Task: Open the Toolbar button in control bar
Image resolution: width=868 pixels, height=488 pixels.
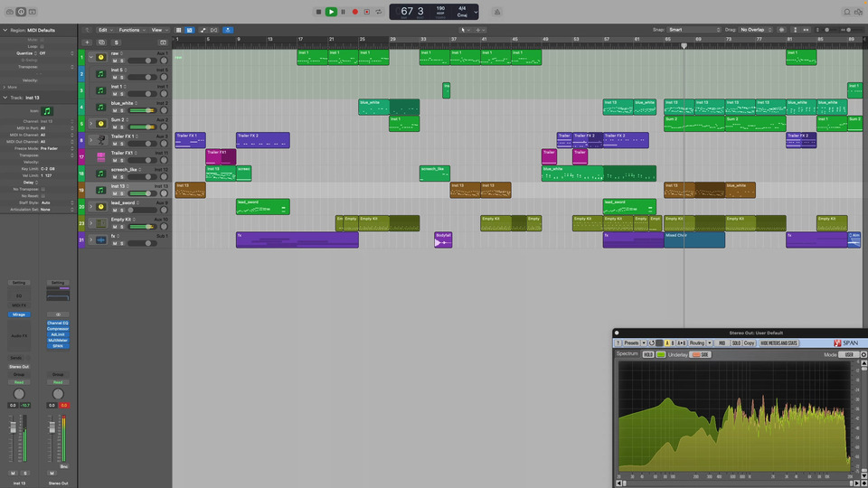Action: [33, 12]
